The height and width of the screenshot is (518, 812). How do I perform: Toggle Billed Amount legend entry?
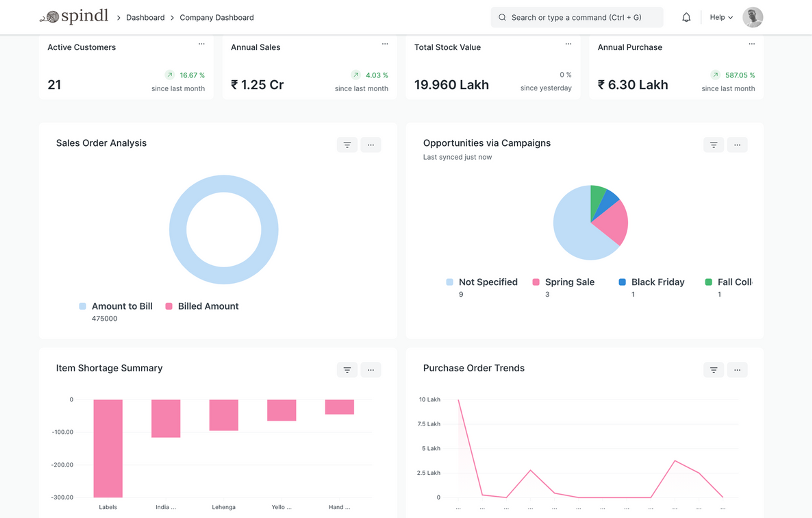click(208, 306)
